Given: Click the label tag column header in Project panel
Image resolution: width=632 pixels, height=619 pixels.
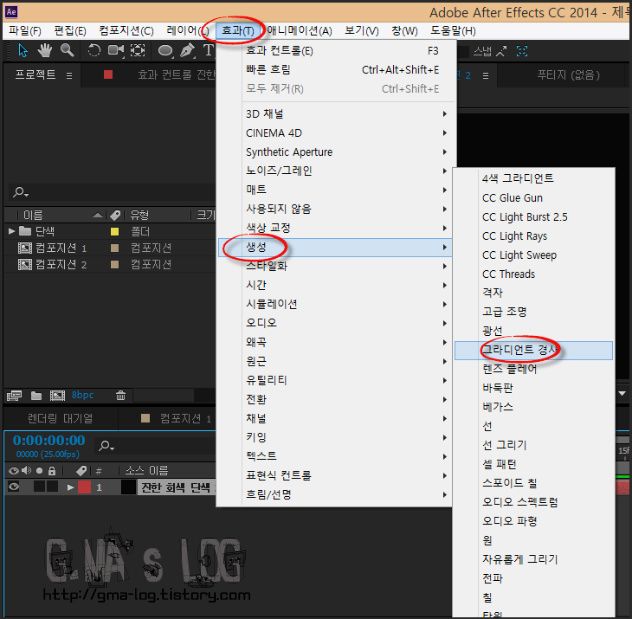Looking at the screenshot, I should [115, 215].
